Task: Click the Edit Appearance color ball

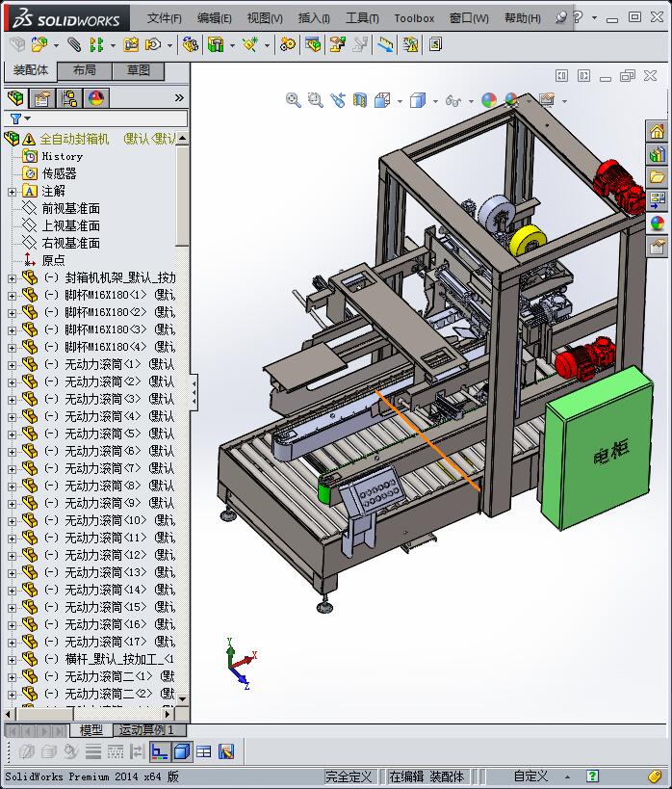Action: pyautogui.click(x=489, y=100)
